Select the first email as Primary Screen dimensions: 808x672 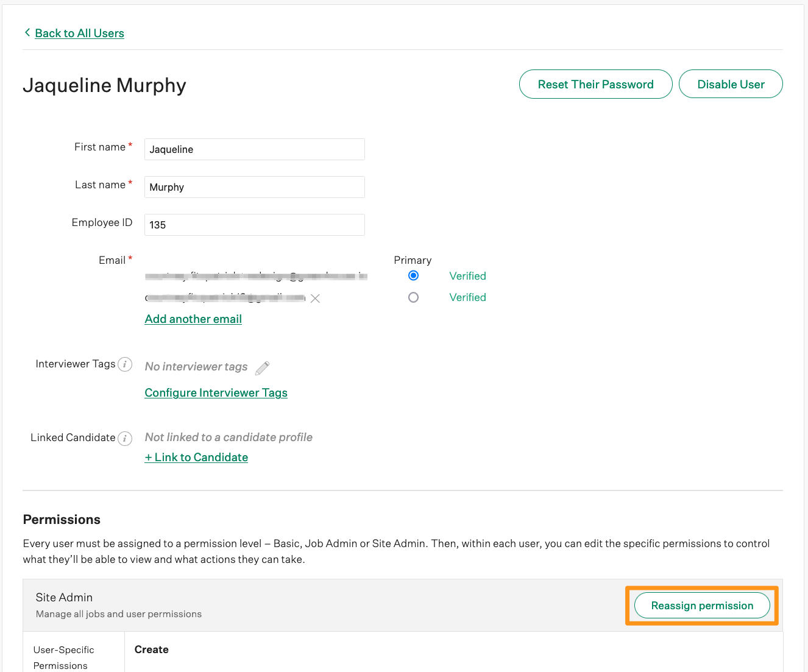tap(413, 275)
